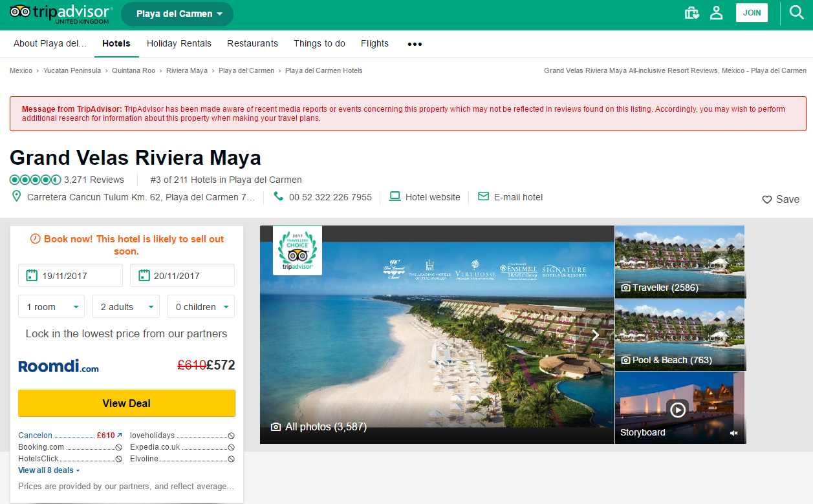This screenshot has width=813, height=504.
Task: Click the check-out calendar icon
Action: (x=144, y=275)
